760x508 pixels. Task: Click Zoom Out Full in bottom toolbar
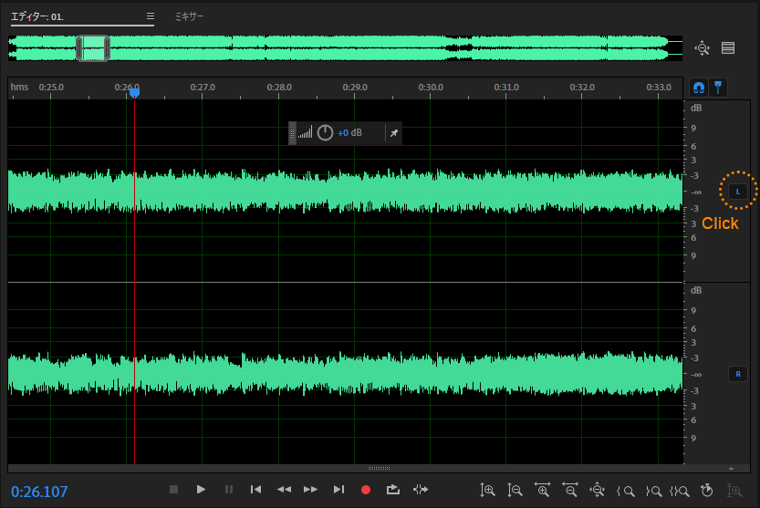tap(597, 490)
